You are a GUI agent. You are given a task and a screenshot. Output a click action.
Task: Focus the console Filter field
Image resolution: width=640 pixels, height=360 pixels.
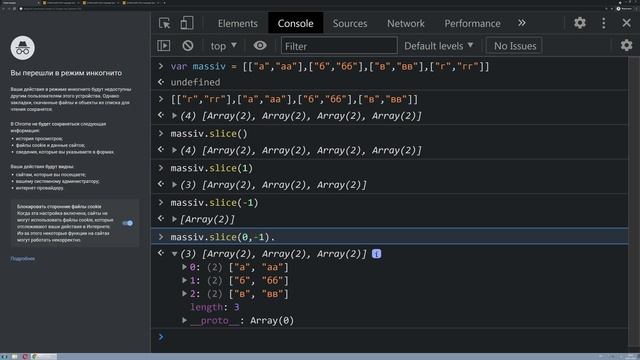pos(339,46)
